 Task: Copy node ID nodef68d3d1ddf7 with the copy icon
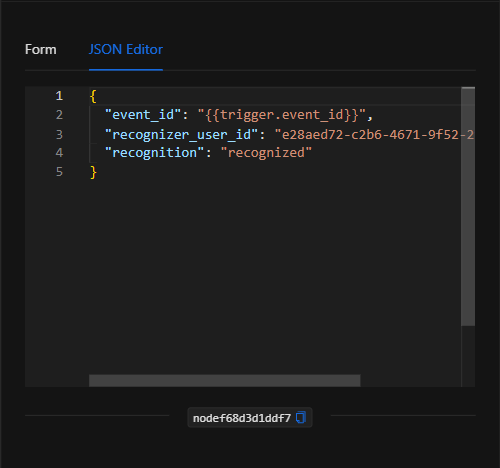[301, 418]
